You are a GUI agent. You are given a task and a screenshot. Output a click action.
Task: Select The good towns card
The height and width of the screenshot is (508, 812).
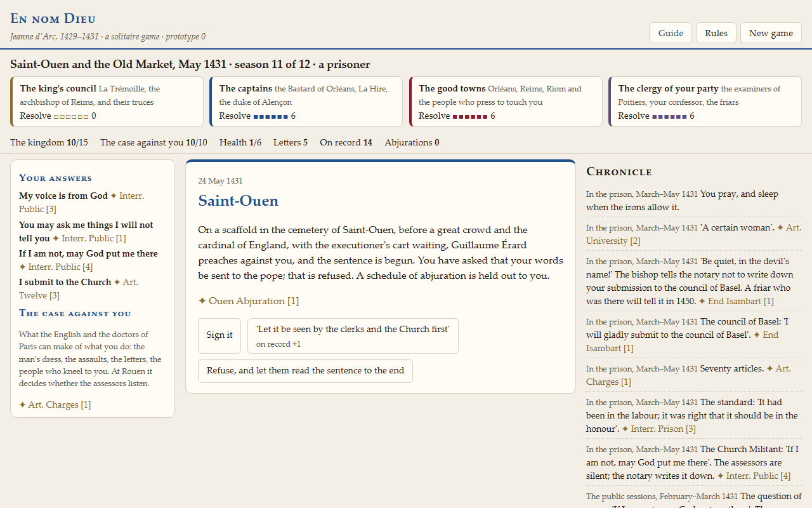506,102
